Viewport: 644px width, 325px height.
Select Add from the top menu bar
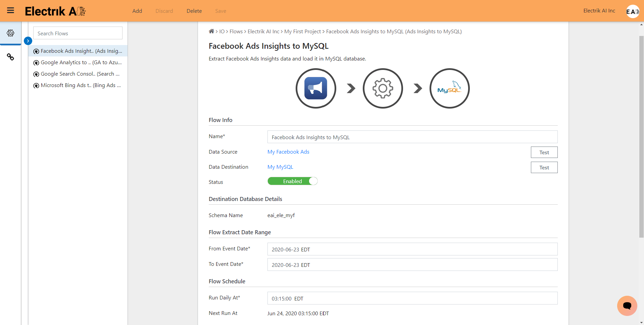pyautogui.click(x=137, y=11)
